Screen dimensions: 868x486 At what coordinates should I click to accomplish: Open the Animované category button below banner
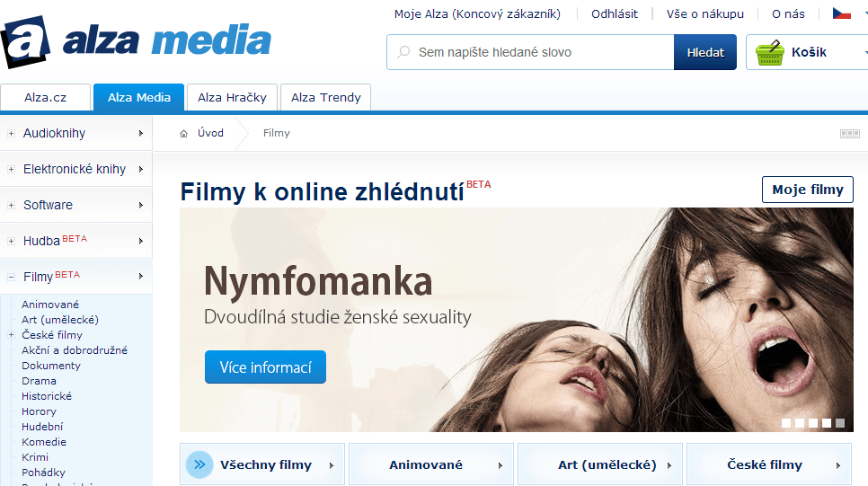[x=431, y=464]
